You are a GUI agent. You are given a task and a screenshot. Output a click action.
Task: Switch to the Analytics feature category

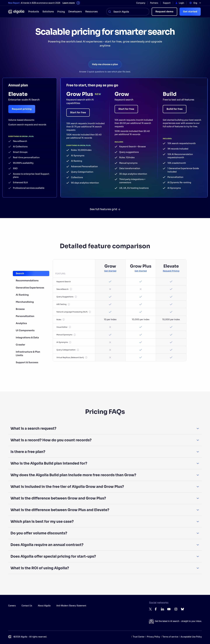[21, 323]
